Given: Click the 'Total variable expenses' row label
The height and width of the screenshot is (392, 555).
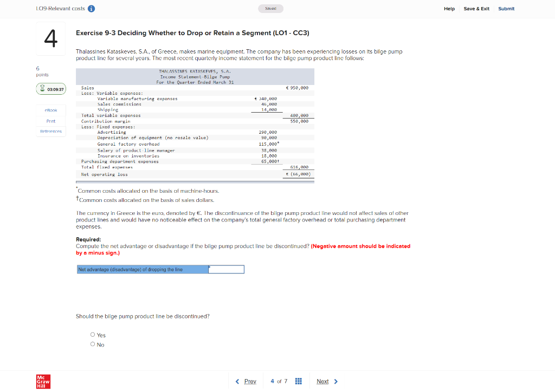Looking at the screenshot, I should click(111, 115).
